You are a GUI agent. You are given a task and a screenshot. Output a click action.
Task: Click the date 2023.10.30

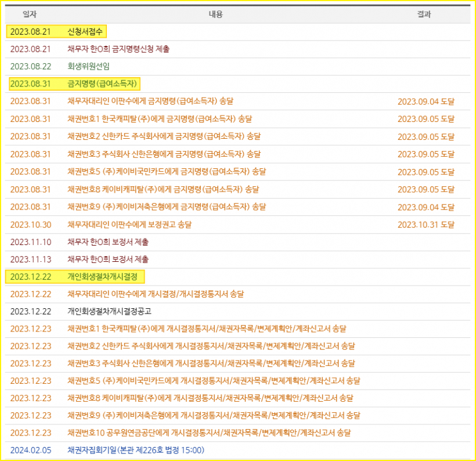click(x=31, y=225)
